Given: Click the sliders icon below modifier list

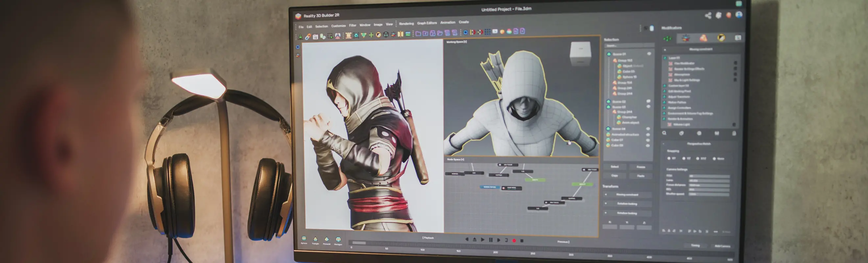Looking at the screenshot, I should 717,133.
